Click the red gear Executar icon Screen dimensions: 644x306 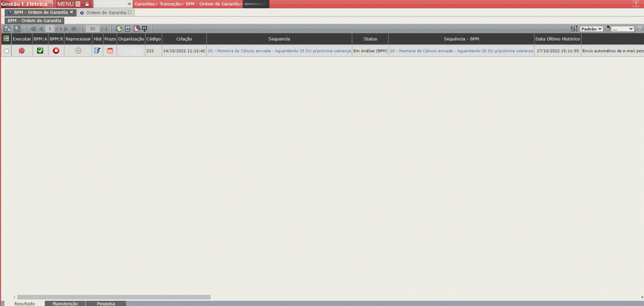[x=22, y=51]
